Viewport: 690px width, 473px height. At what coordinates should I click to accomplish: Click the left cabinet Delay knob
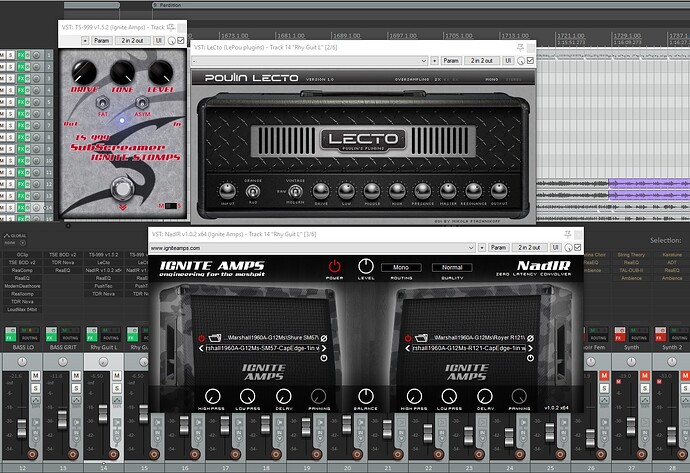pyautogui.click(x=283, y=396)
